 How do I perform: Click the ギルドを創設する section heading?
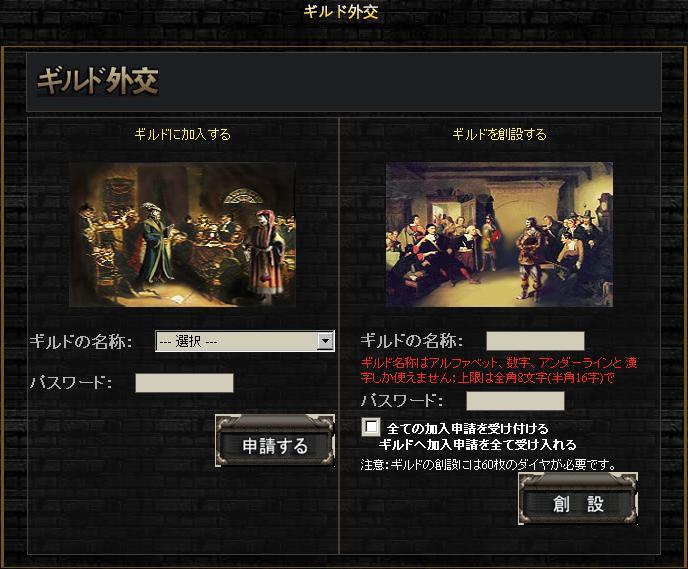pyautogui.click(x=499, y=134)
